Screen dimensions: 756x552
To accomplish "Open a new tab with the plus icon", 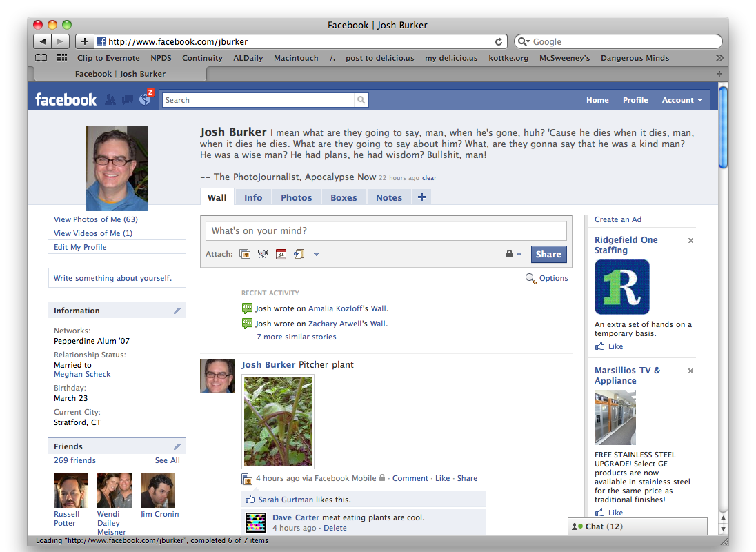I will point(719,74).
